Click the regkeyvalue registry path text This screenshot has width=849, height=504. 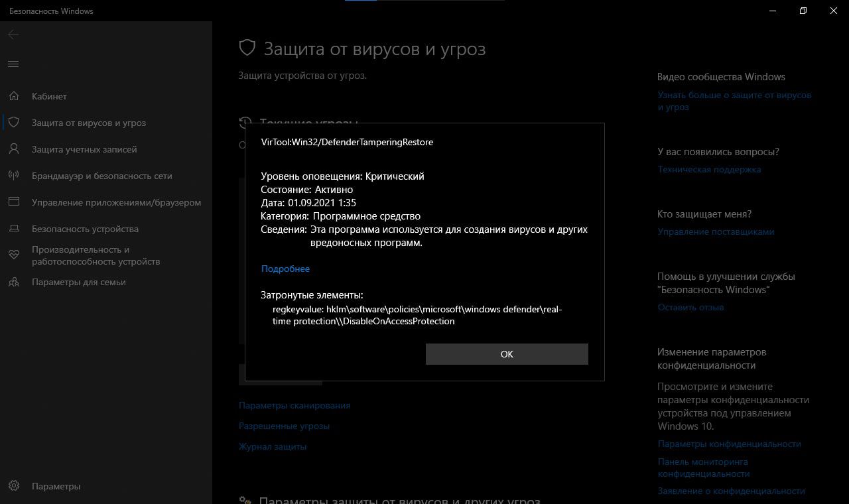[417, 315]
